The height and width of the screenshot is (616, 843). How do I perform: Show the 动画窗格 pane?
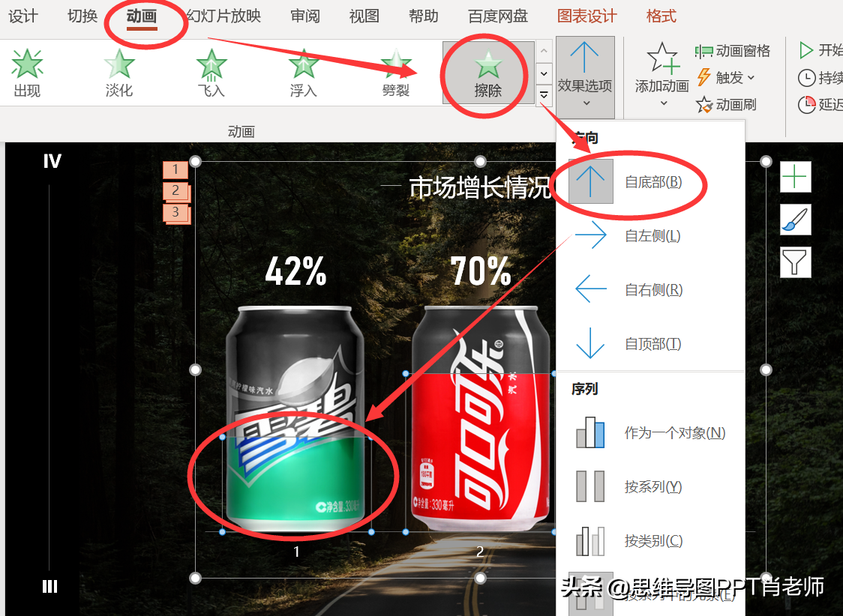732,51
